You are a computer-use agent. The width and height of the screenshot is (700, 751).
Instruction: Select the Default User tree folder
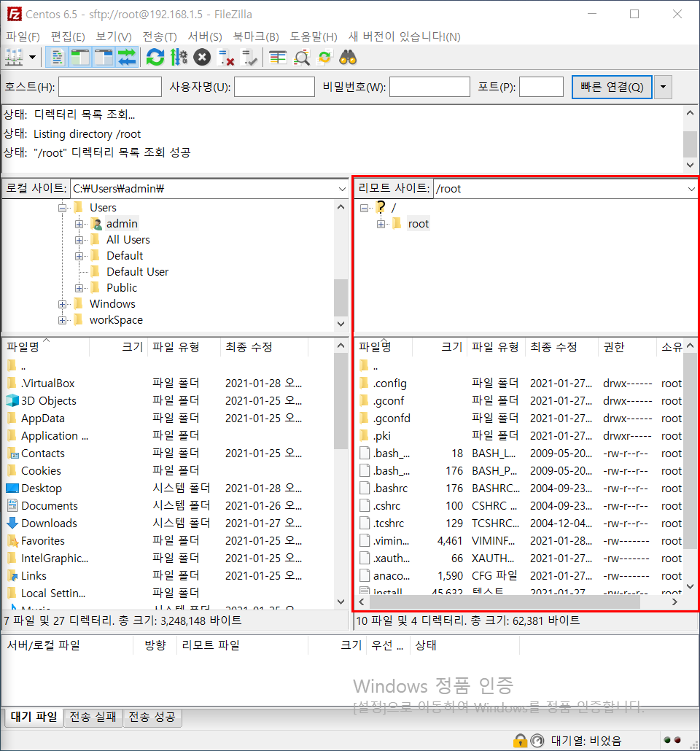pyautogui.click(x=138, y=271)
